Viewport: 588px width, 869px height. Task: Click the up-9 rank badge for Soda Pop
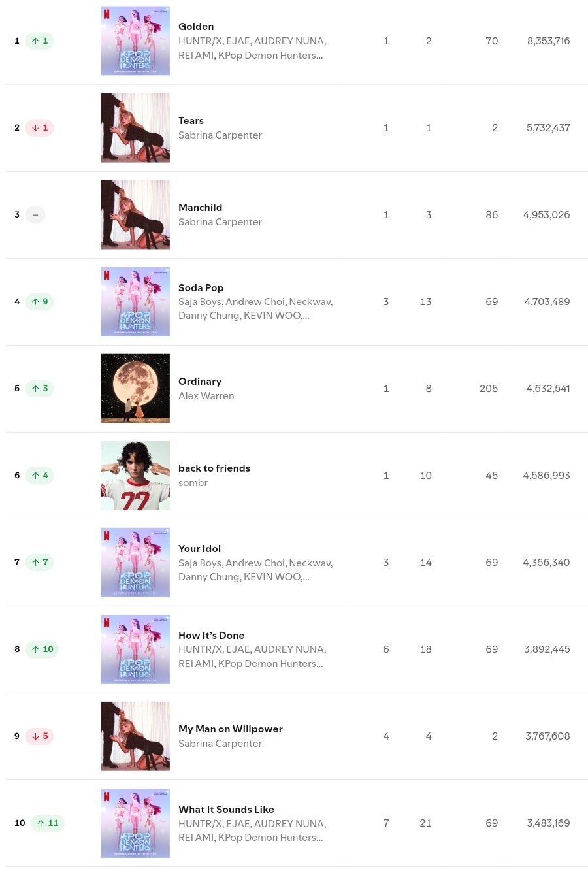pos(40,302)
